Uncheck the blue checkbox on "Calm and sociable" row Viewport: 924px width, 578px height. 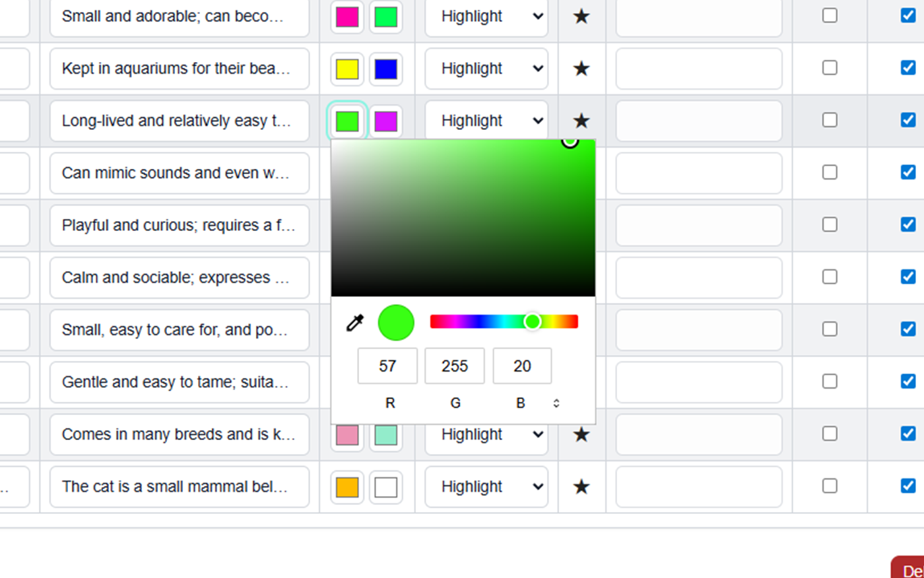pos(909,276)
